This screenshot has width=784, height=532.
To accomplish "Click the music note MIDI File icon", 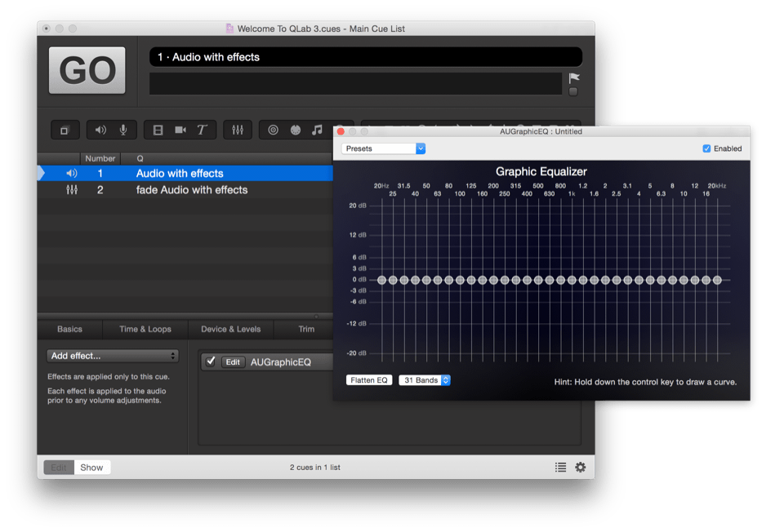I will tap(317, 130).
